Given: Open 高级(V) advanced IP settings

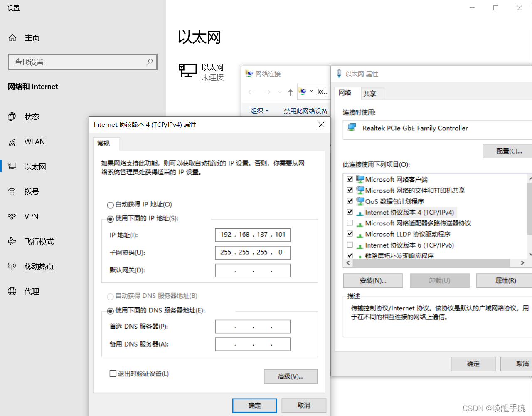Looking at the screenshot, I should click(x=291, y=376).
